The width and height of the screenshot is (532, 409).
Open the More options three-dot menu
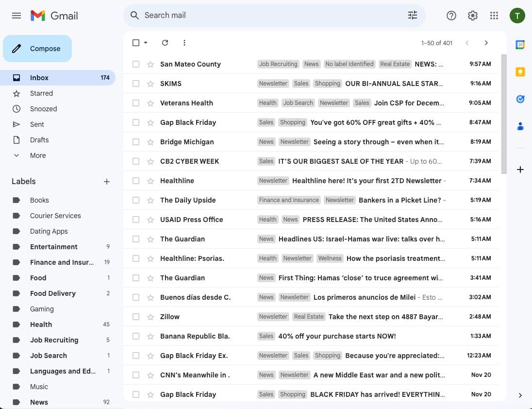point(184,43)
